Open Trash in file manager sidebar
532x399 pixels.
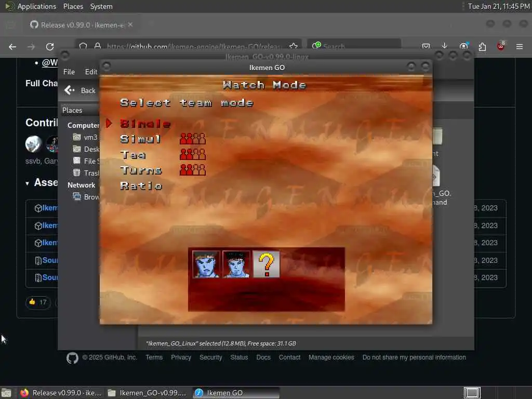tap(86, 172)
